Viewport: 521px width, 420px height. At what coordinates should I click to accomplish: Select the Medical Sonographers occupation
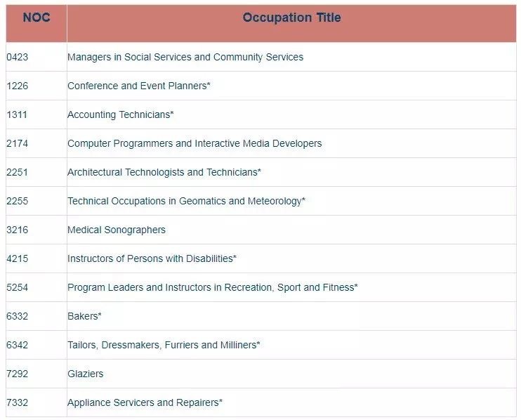pyautogui.click(x=117, y=230)
